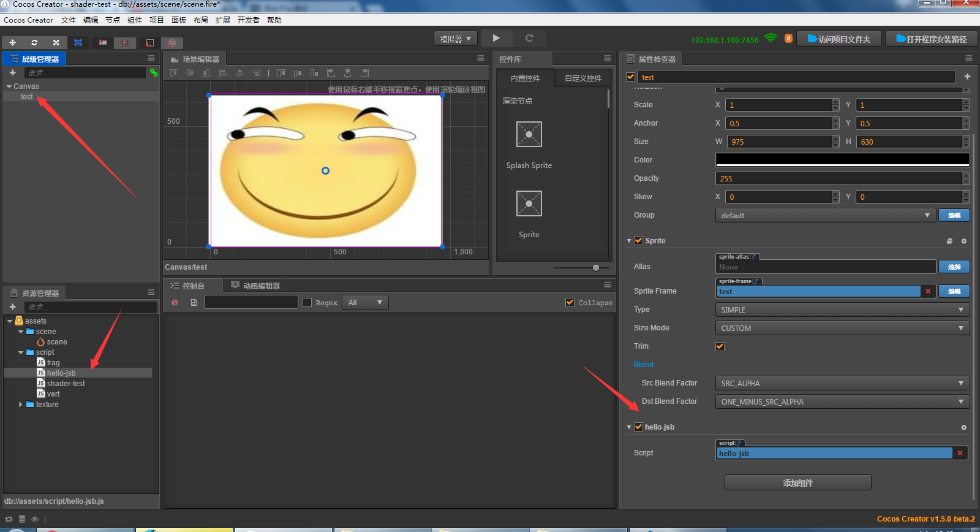Click the plus icon next to node name
The image size is (980, 532).
point(967,77)
